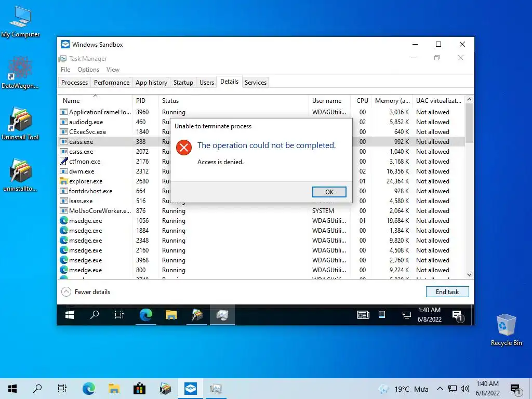Select the CExecSvc.exe process icon
Image resolution: width=532 pixels, height=399 pixels.
point(63,131)
